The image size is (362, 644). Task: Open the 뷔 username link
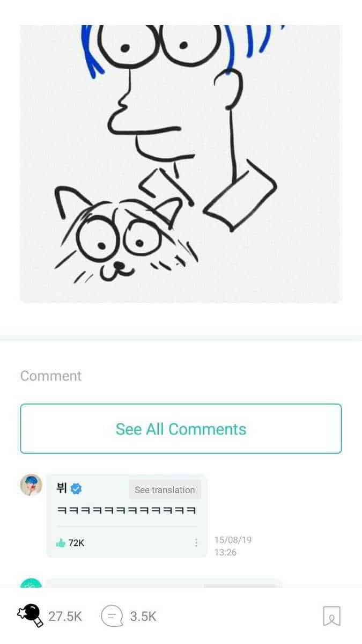click(61, 489)
